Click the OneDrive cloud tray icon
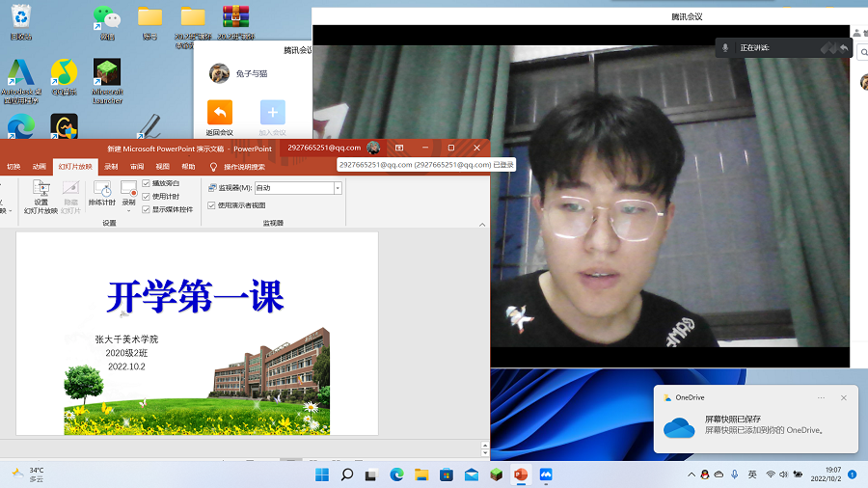 pyautogui.click(x=719, y=474)
